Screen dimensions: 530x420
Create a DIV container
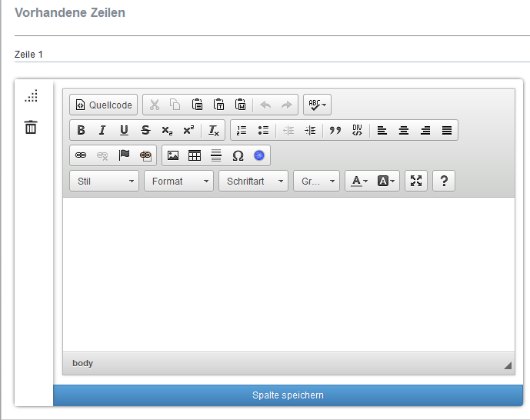point(357,130)
